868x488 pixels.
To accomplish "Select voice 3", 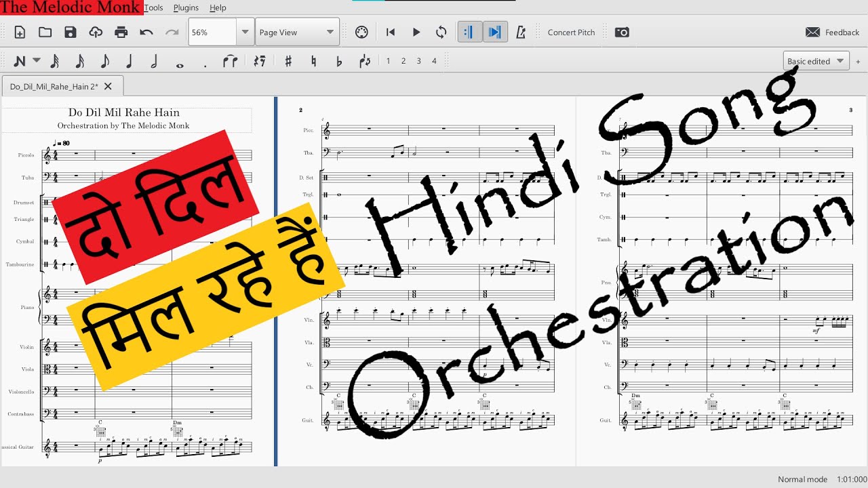I will (418, 61).
